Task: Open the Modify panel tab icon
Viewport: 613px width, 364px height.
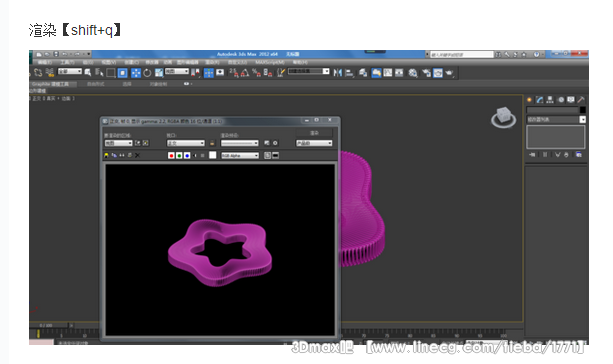Action: tap(540, 100)
